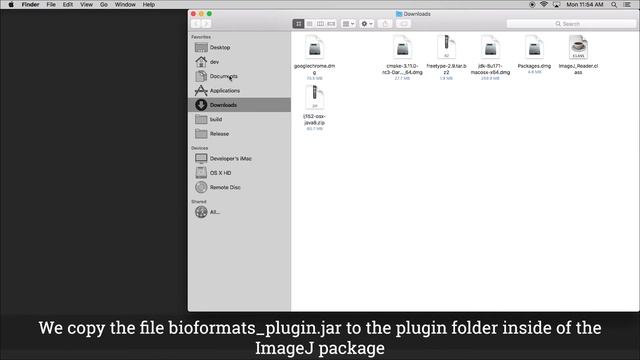Click the menu bar clock
This screenshot has height=360, width=640.
(584, 4)
